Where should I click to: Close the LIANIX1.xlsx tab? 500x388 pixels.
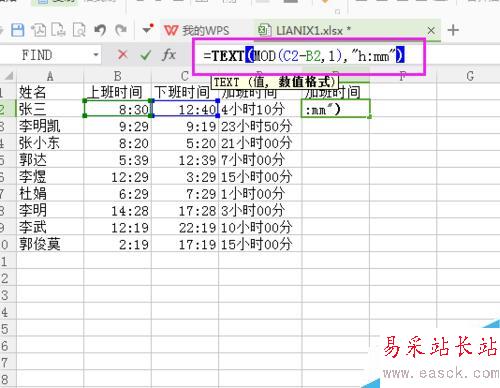tap(431, 31)
